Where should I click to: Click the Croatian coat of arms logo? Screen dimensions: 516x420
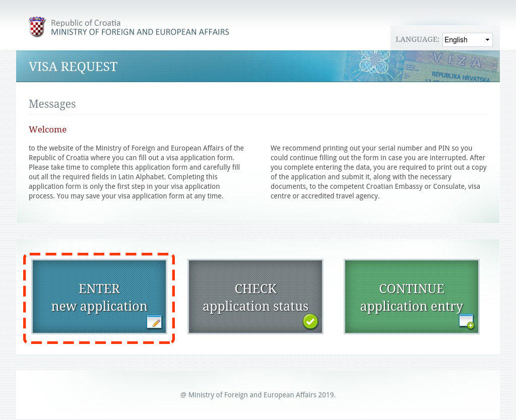37,27
